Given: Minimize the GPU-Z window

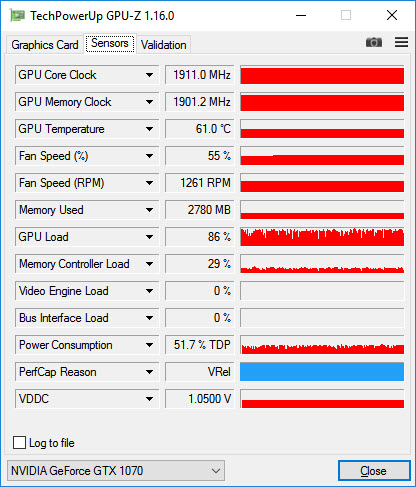Looking at the screenshot, I should click(x=301, y=15).
